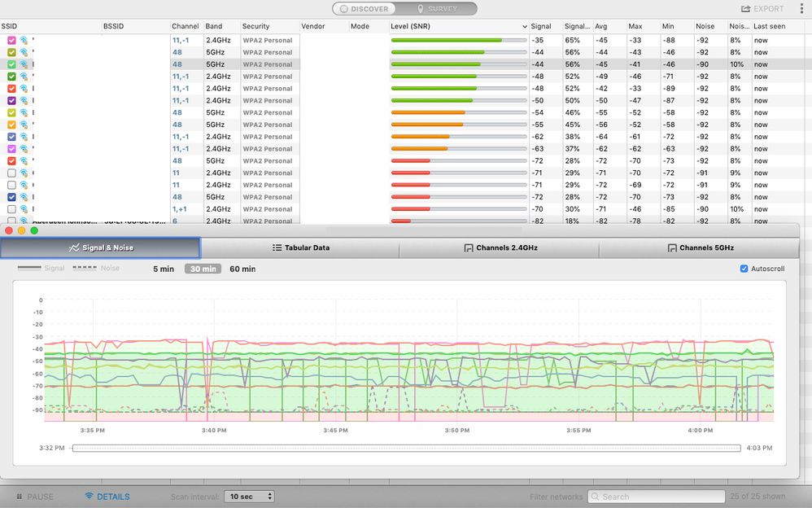Check the empty checkbox in the channel 1,+1 row
This screenshot has height=508, width=812.
point(11,209)
